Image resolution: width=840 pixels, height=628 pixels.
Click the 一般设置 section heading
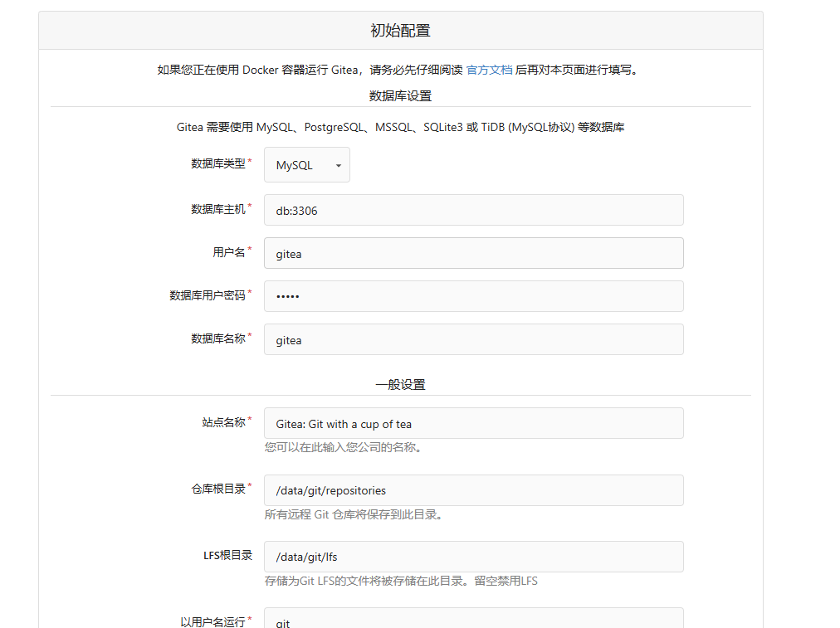pyautogui.click(x=400, y=384)
